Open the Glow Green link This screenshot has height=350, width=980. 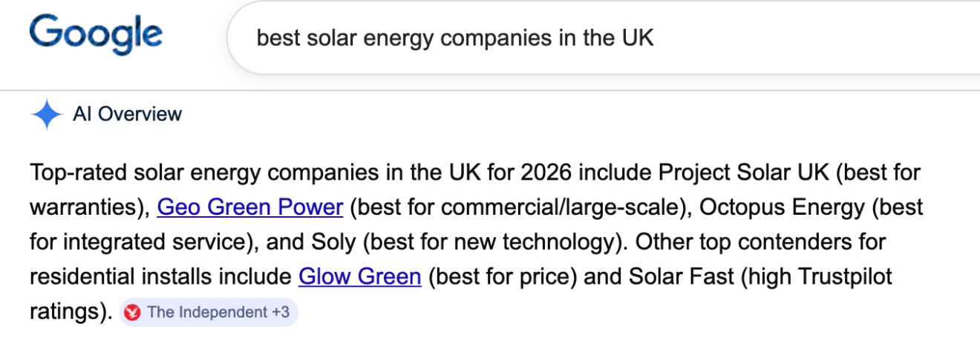pyautogui.click(x=359, y=277)
